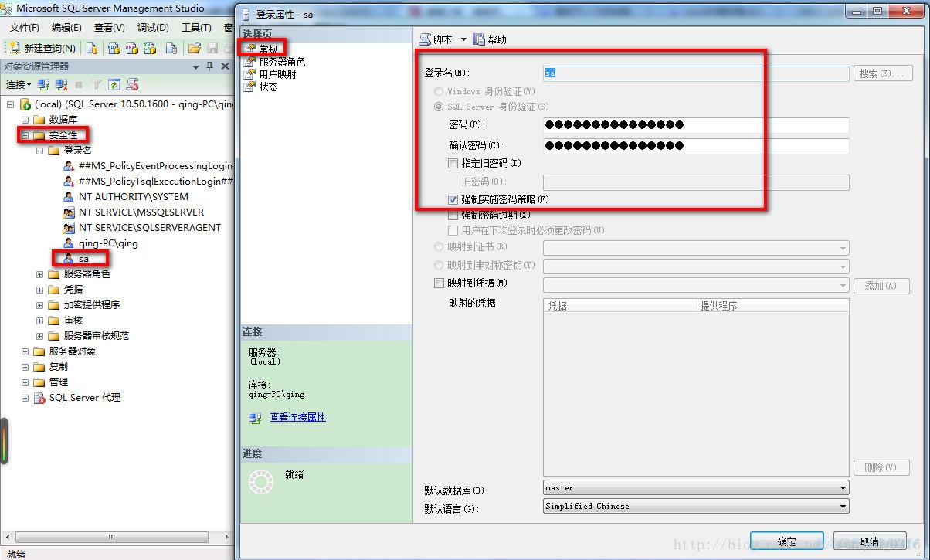Click the Disconnect server icon
Screen dimensions: 930x560
(62, 84)
